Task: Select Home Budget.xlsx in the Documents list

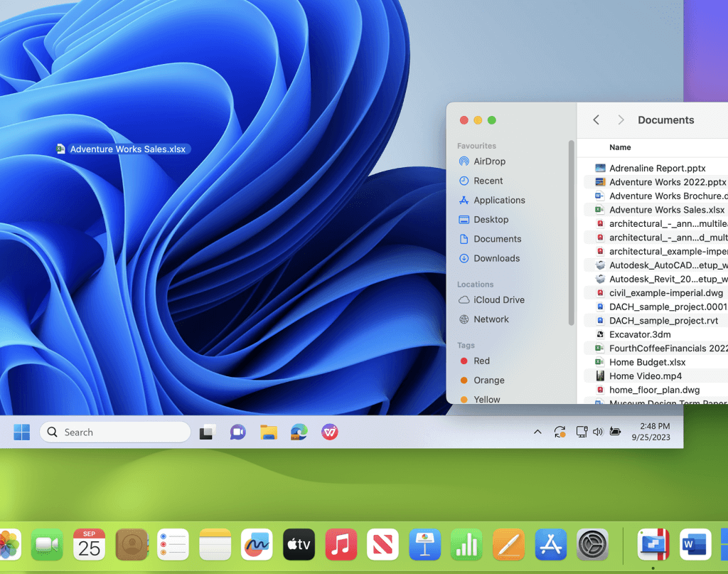Action: pos(647,362)
